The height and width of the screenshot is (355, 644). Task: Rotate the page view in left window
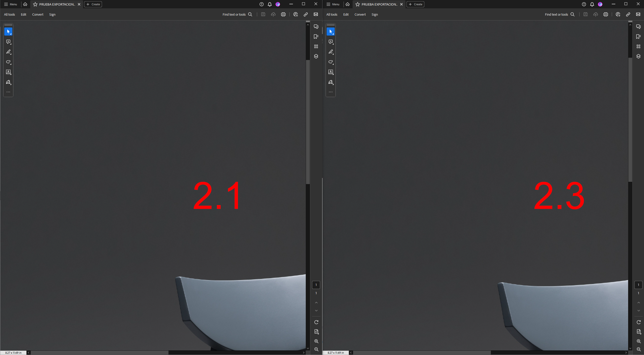(316, 322)
